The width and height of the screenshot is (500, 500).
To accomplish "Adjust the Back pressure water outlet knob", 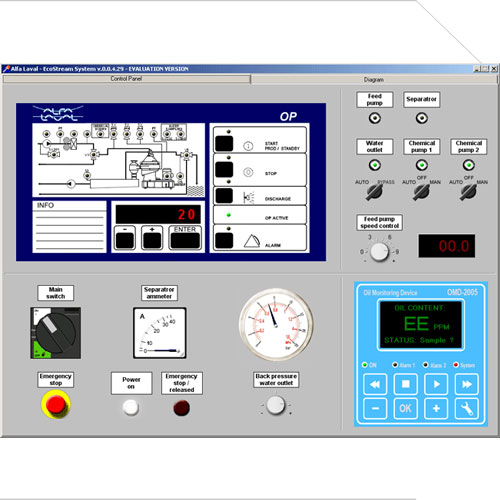I will [x=276, y=405].
